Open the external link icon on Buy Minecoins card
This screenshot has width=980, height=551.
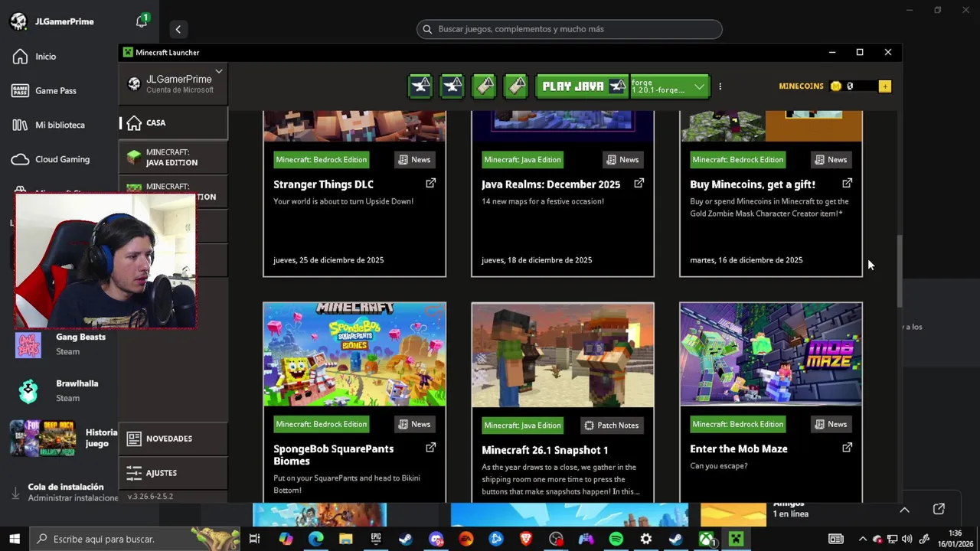(848, 184)
